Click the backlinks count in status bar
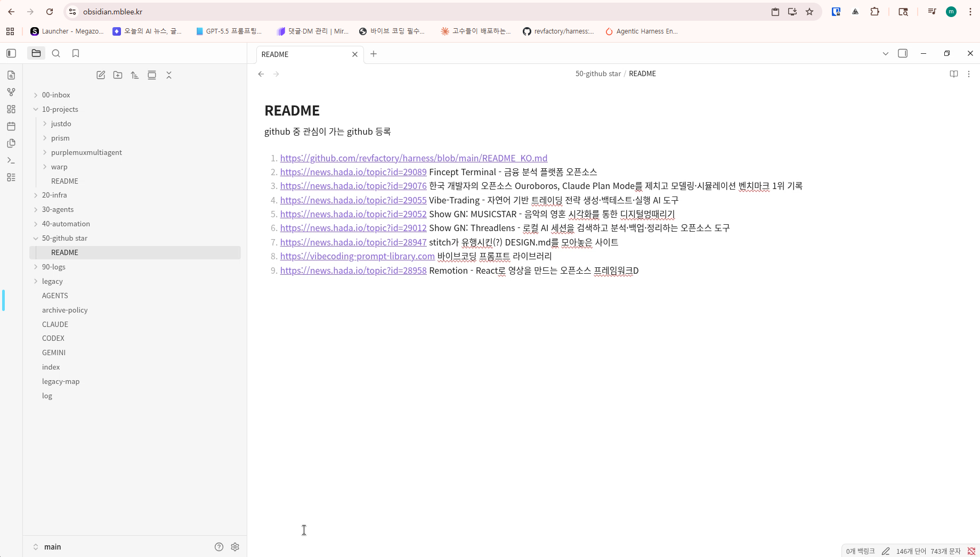 [860, 551]
